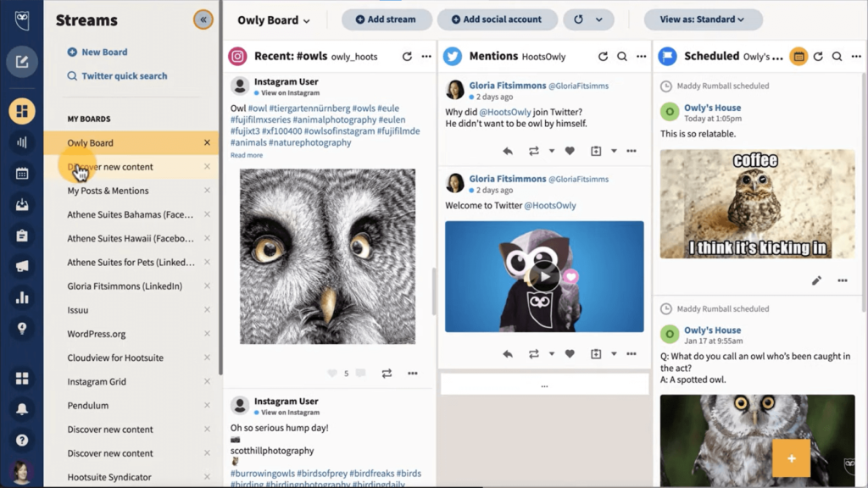This screenshot has width=868, height=488.
Task: Refresh the Mentions stream
Action: point(603,57)
